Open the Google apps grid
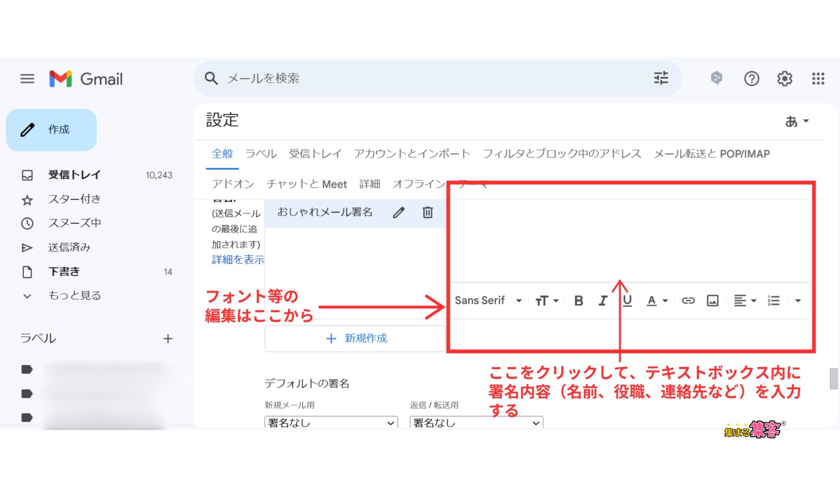 click(818, 78)
